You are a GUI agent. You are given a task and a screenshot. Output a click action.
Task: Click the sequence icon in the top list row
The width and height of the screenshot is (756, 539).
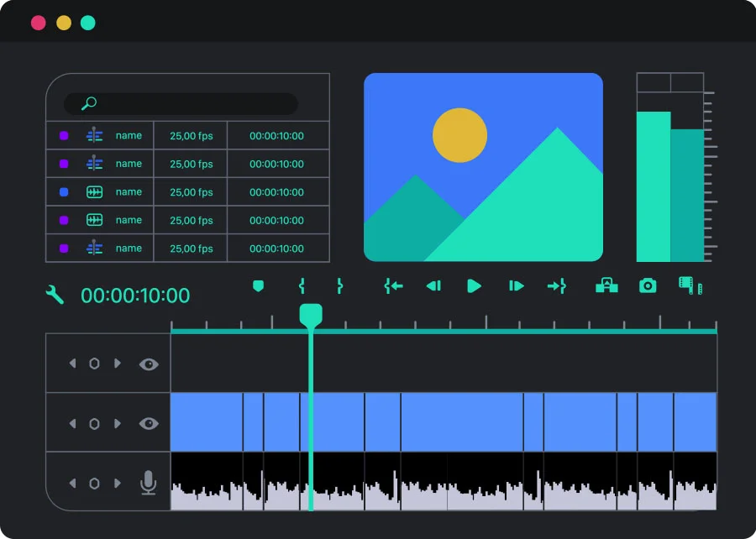click(x=94, y=136)
